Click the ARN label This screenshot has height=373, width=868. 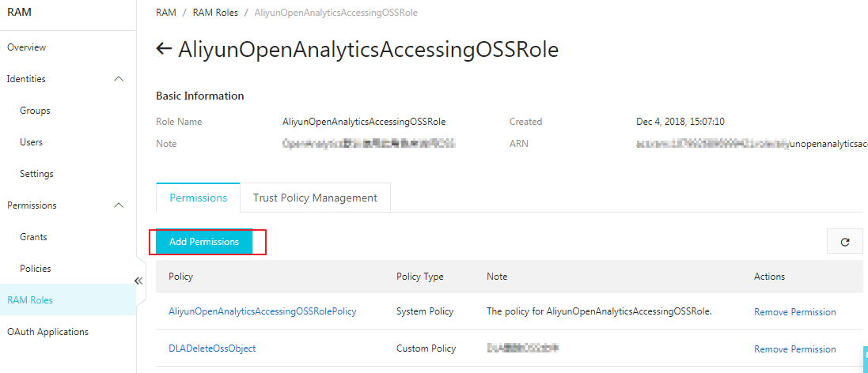click(519, 144)
